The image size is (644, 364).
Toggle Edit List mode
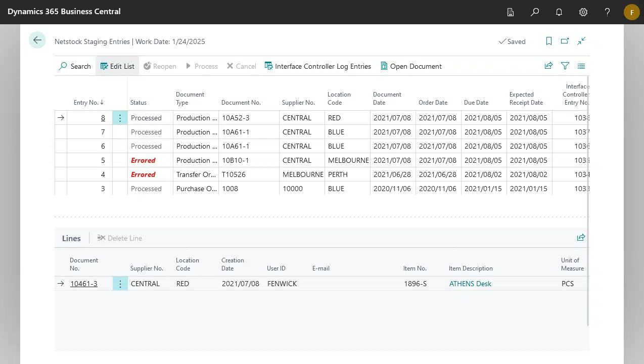[x=117, y=66]
